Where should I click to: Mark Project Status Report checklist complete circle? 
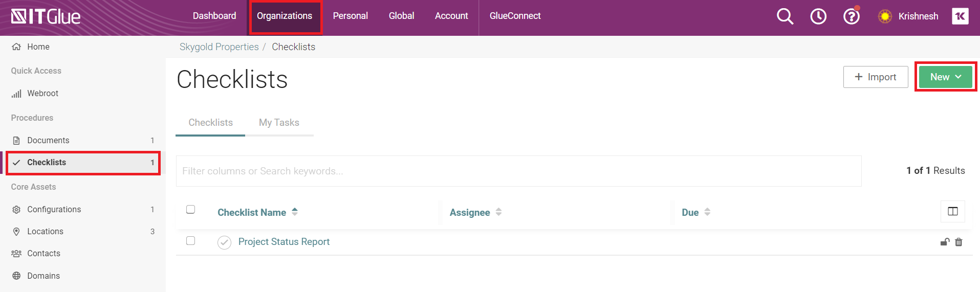click(x=224, y=242)
